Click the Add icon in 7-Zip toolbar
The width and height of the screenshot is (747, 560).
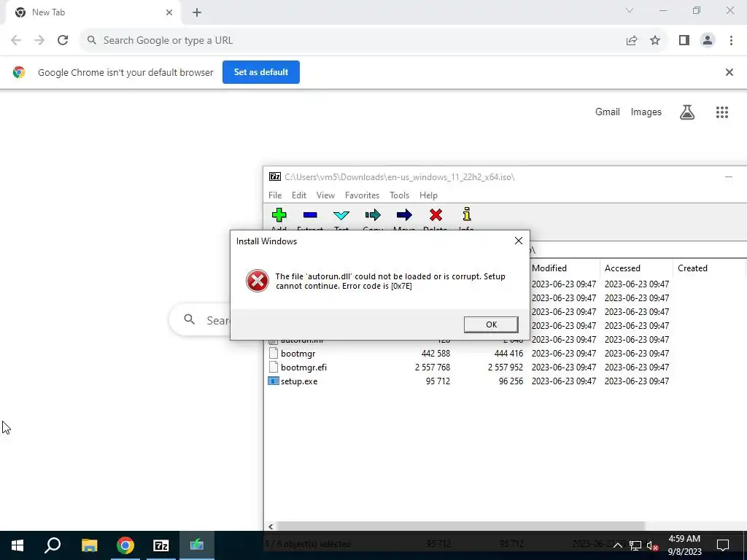(x=279, y=215)
